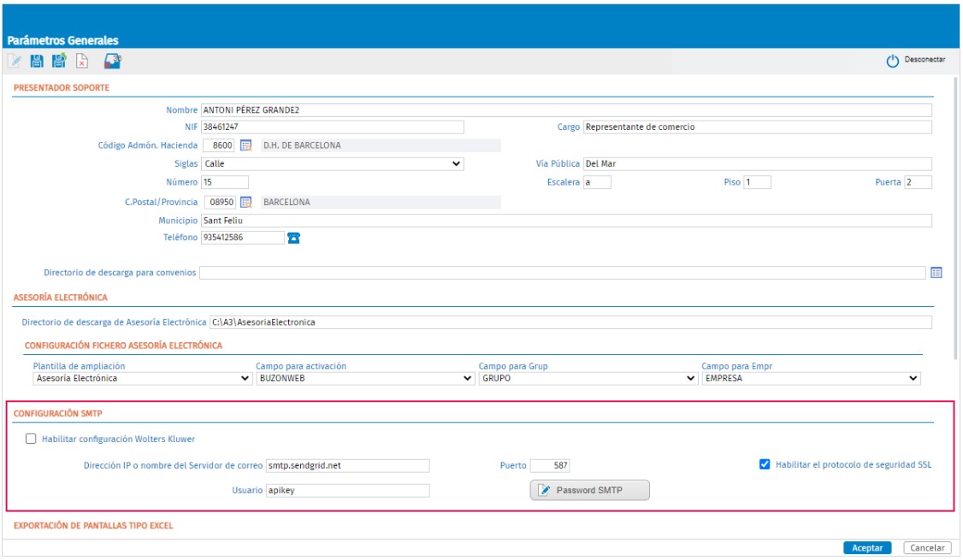963x560 pixels.
Task: Click the telephone icon next to Teléfono
Action: pos(293,238)
